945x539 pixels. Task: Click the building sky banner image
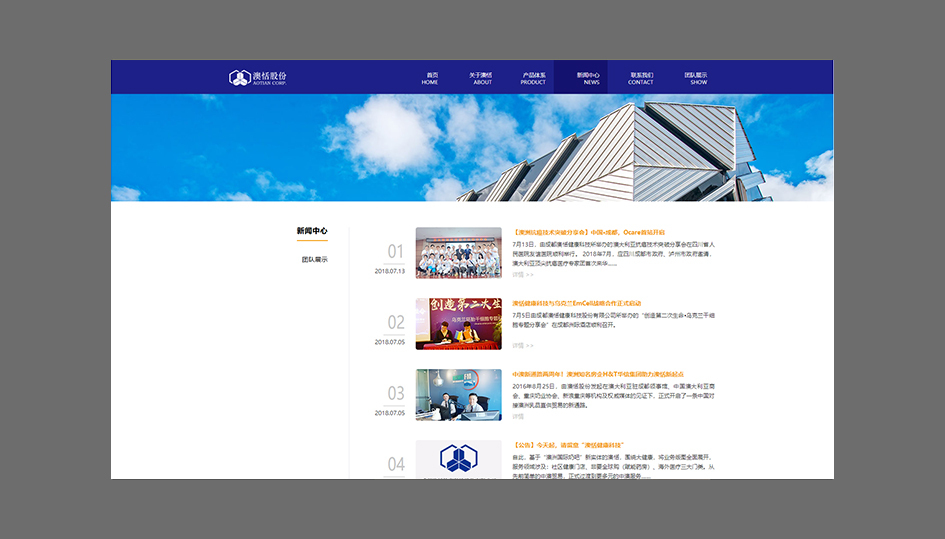[x=472, y=148]
